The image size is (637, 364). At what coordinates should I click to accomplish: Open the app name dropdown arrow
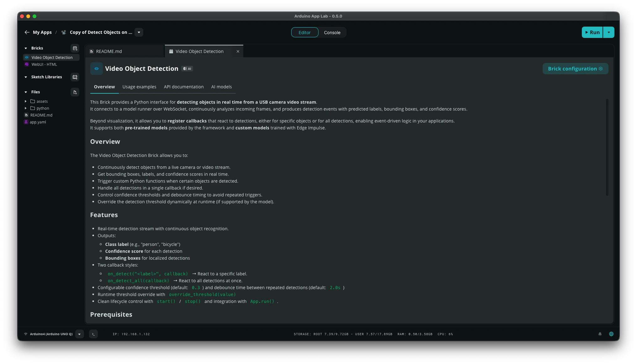click(x=139, y=32)
